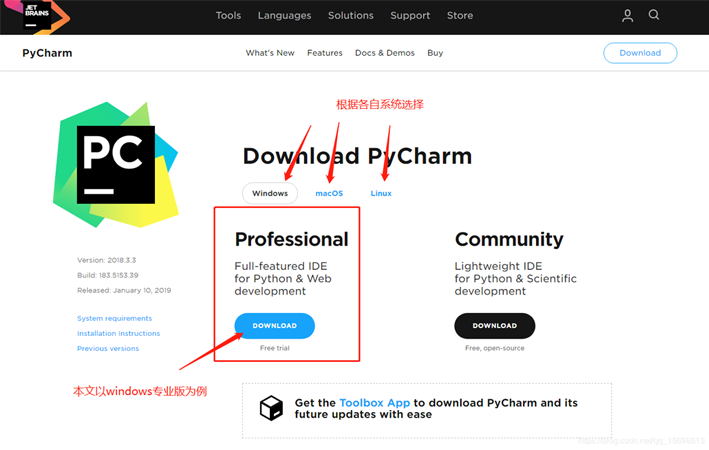Open the Buy page
The width and height of the screenshot is (709, 450).
pos(435,53)
